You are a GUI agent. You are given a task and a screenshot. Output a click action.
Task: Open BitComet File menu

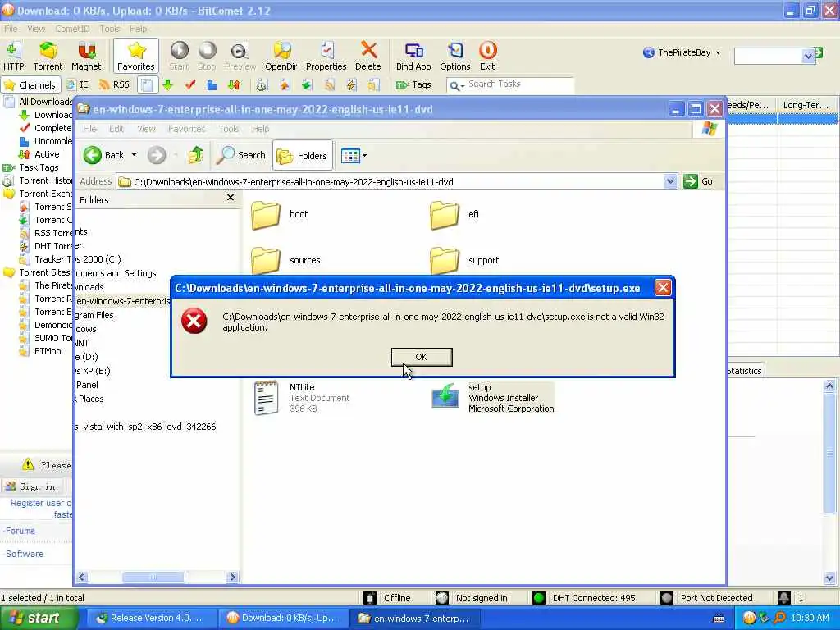tap(11, 29)
